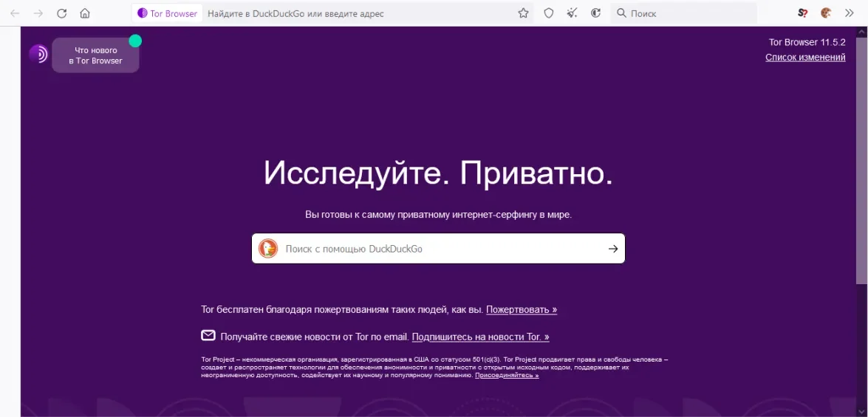868x417 pixels.
Task: Open 'Подпишитесь на новости Tor. »' link
Action: [x=480, y=337]
